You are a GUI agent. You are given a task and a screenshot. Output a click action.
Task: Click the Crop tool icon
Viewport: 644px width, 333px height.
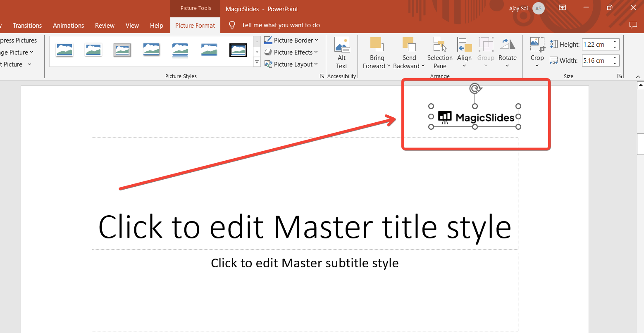coord(537,44)
